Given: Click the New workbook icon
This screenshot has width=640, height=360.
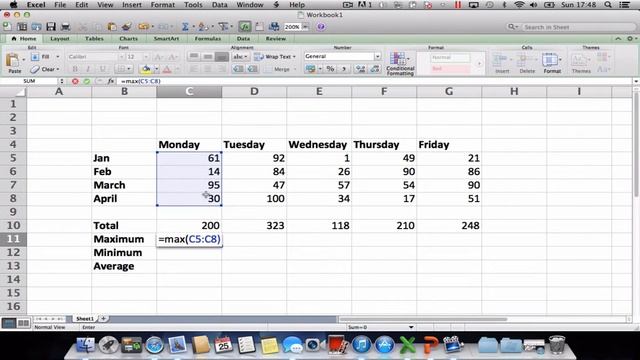Looking at the screenshot, I should point(7,27).
